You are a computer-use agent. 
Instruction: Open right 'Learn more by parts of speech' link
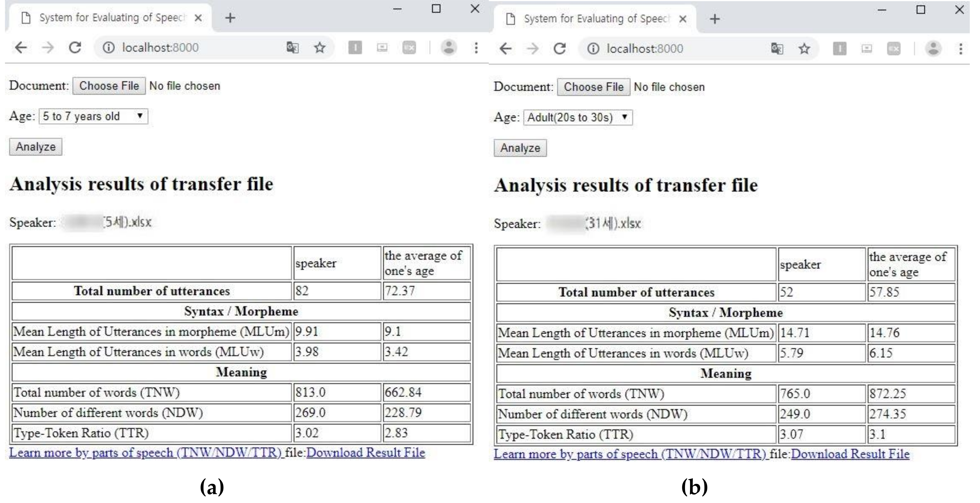(x=630, y=454)
